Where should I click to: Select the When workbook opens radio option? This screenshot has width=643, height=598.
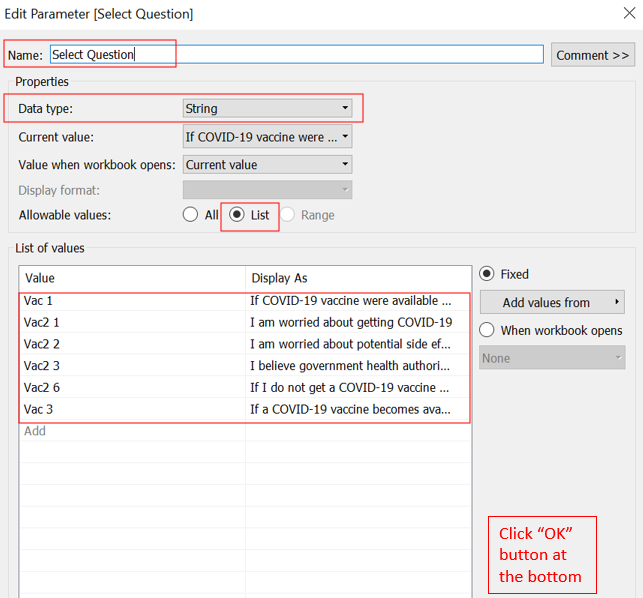tap(487, 331)
